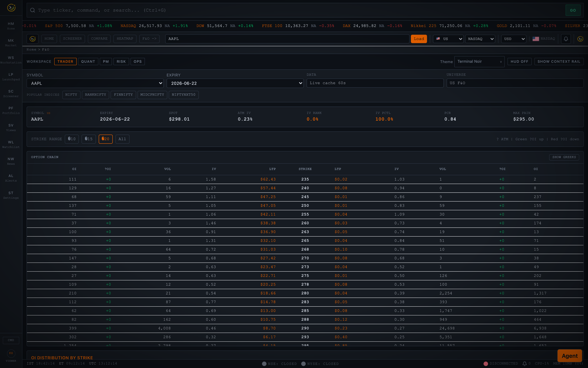Click the logo icon left of HOME
Viewport: 588px width, 368px height.
33,39
